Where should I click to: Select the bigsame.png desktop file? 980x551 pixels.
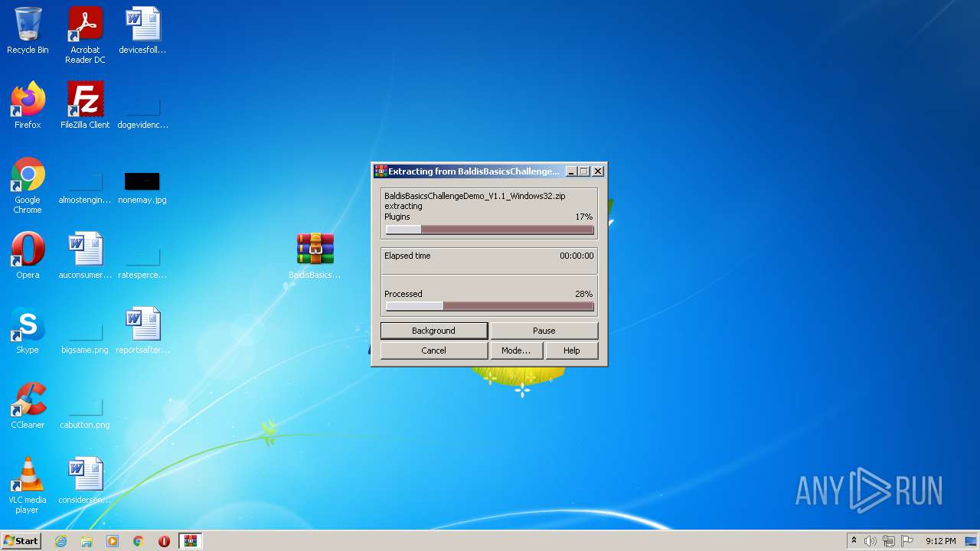pos(85,337)
